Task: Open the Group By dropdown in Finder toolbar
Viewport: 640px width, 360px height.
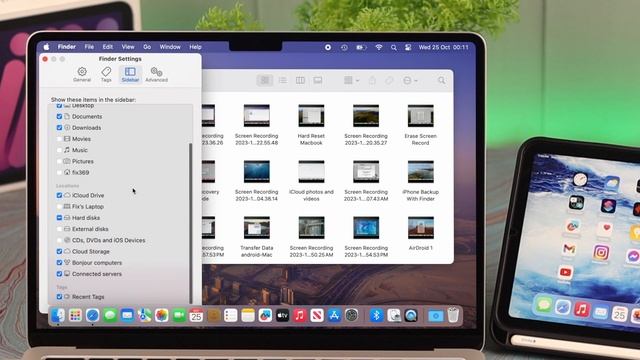Action: point(351,80)
